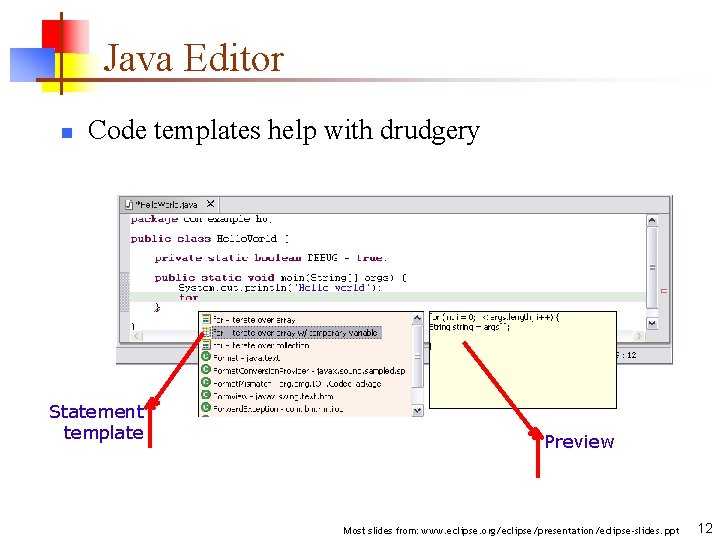Click green class icon beside ForwardException
The width and height of the screenshot is (720, 540).
pos(206,408)
